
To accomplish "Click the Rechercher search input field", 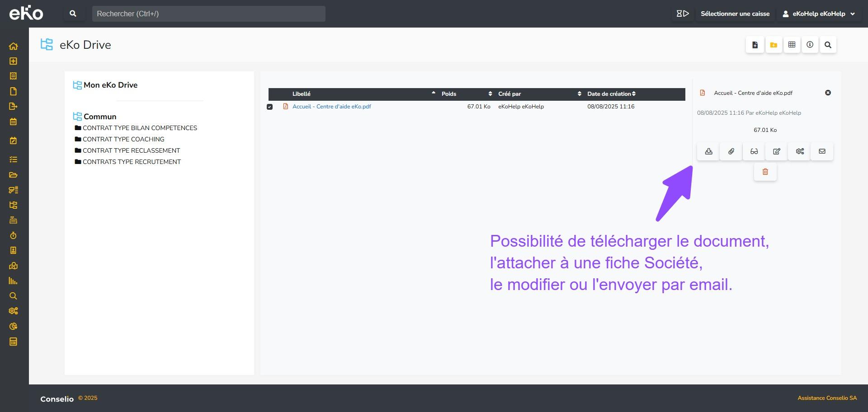I will tap(208, 14).
